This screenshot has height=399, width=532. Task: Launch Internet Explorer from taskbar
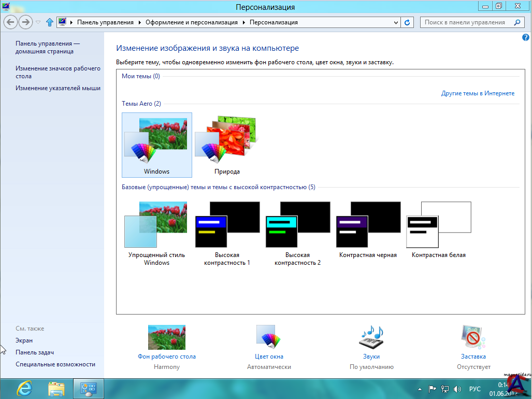(25, 389)
